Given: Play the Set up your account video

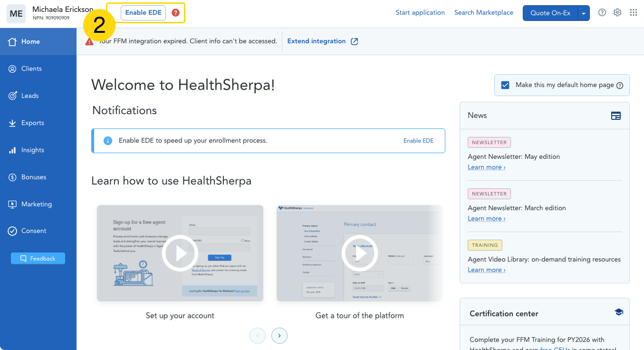Looking at the screenshot, I should coord(180,253).
